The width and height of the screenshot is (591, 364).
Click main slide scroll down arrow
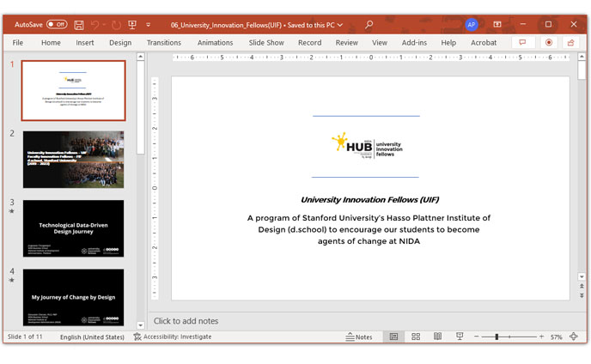[x=582, y=276]
